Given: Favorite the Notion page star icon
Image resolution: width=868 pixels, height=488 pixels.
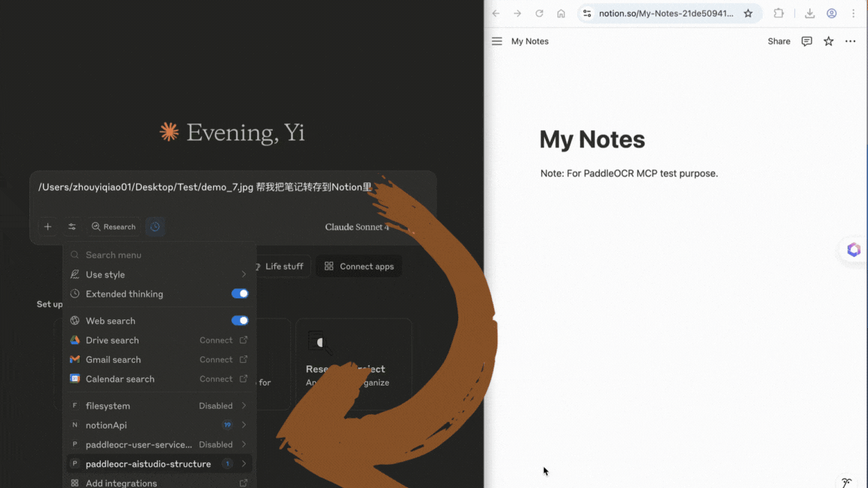Looking at the screenshot, I should coord(828,41).
